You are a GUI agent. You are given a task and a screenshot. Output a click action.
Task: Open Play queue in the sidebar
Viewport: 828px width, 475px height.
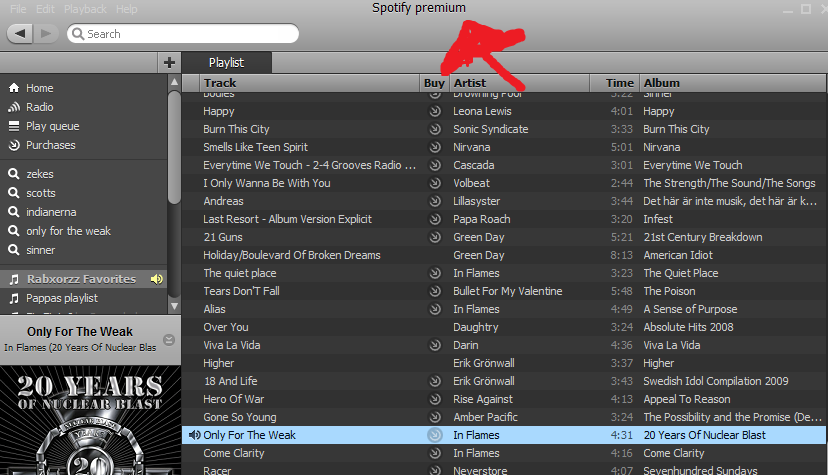point(53,126)
